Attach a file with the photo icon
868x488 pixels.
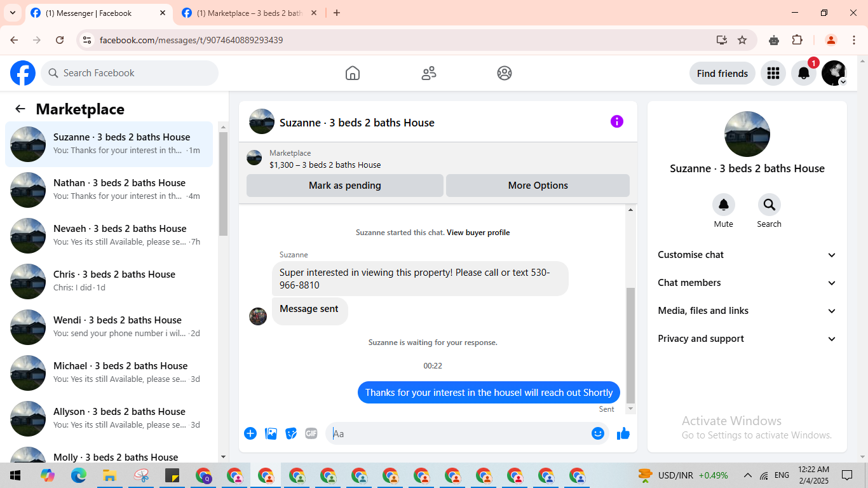click(x=271, y=433)
